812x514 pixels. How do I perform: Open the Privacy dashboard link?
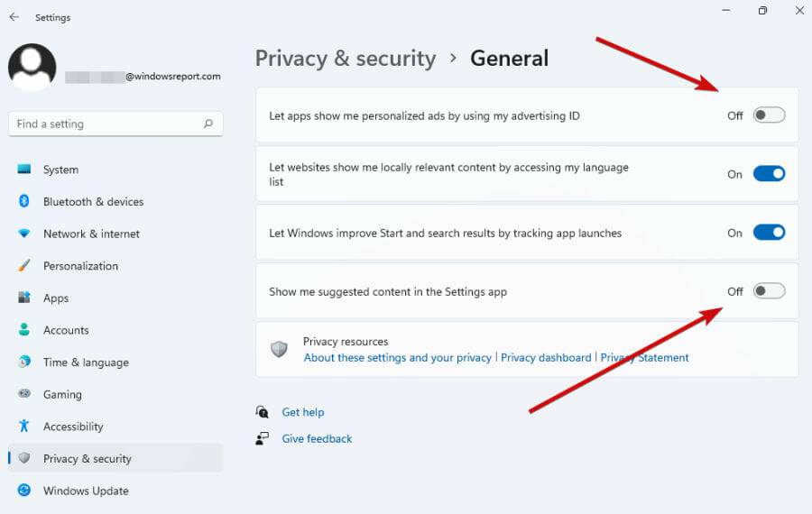point(546,358)
